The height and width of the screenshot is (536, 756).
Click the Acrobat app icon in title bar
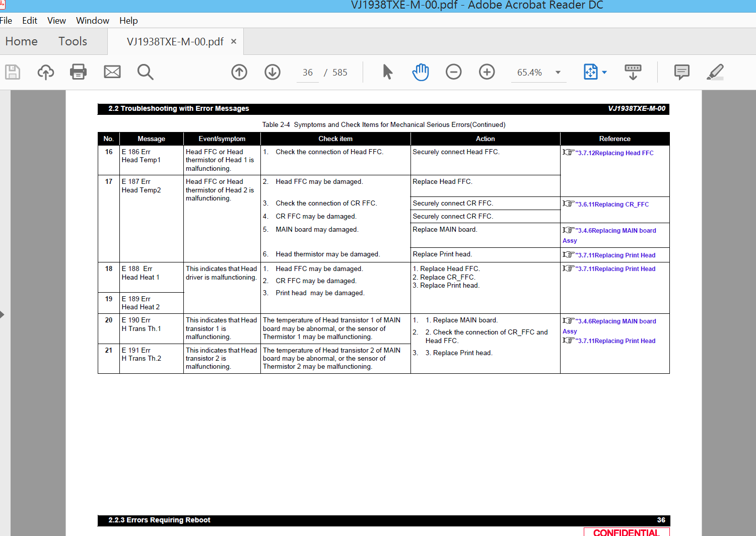(x=2, y=5)
